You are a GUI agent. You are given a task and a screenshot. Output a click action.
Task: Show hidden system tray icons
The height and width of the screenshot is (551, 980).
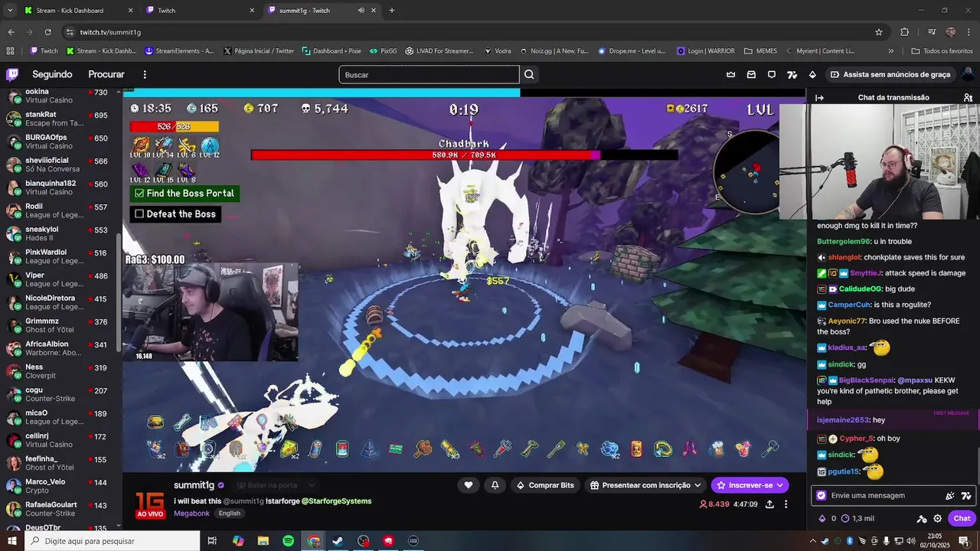tap(813, 541)
